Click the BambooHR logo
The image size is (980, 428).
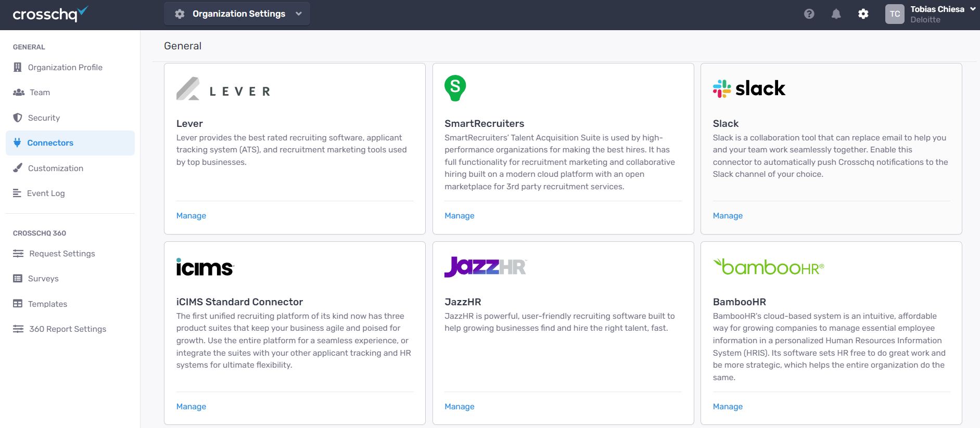pos(769,267)
